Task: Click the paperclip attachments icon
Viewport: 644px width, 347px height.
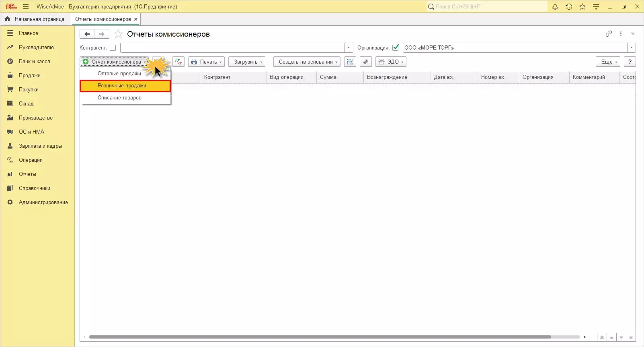Action: click(365, 62)
